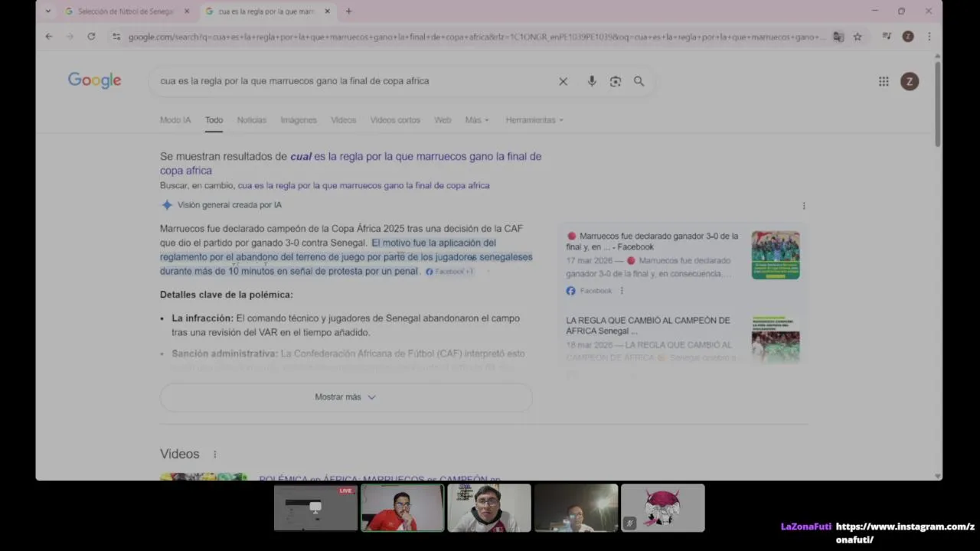Expand the Herramientas dropdown
980x551 pixels.
tap(534, 120)
